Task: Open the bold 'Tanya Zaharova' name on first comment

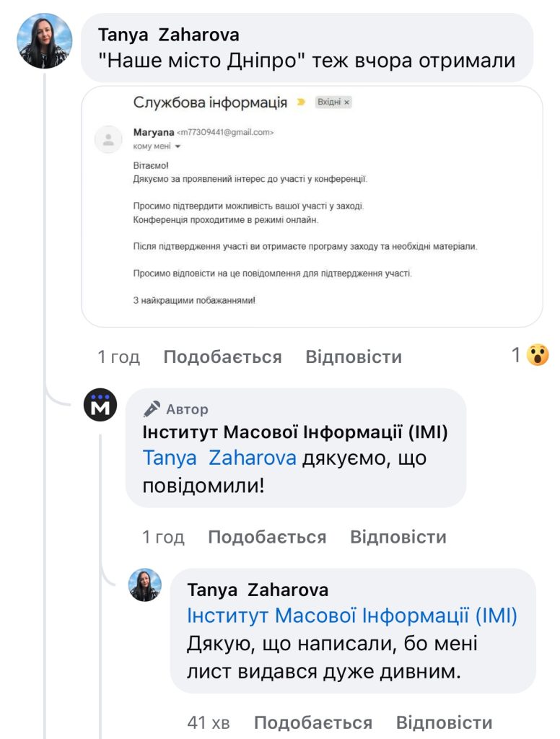Action: pos(169,35)
